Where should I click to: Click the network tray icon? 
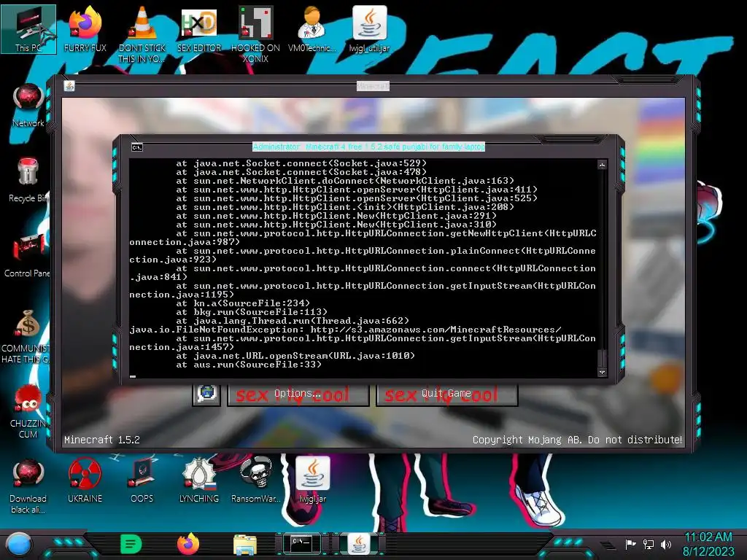(649, 544)
